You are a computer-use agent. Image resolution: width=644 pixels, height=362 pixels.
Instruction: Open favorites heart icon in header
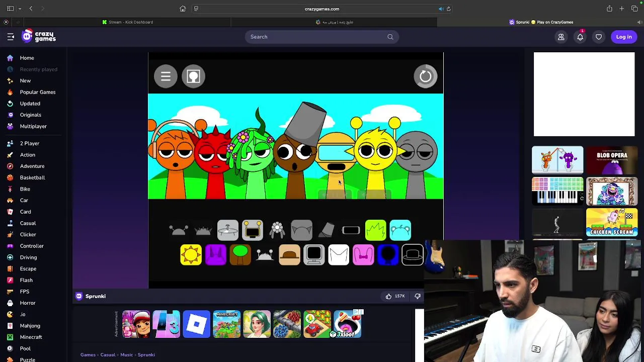click(x=599, y=37)
